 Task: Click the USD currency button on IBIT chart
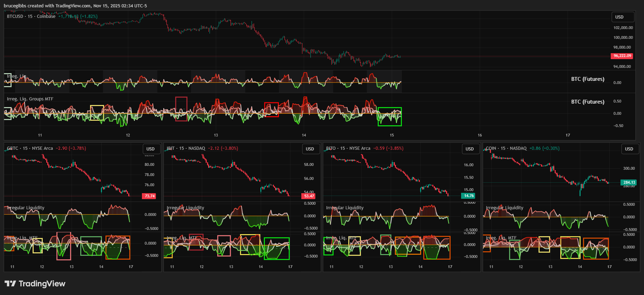(310, 149)
